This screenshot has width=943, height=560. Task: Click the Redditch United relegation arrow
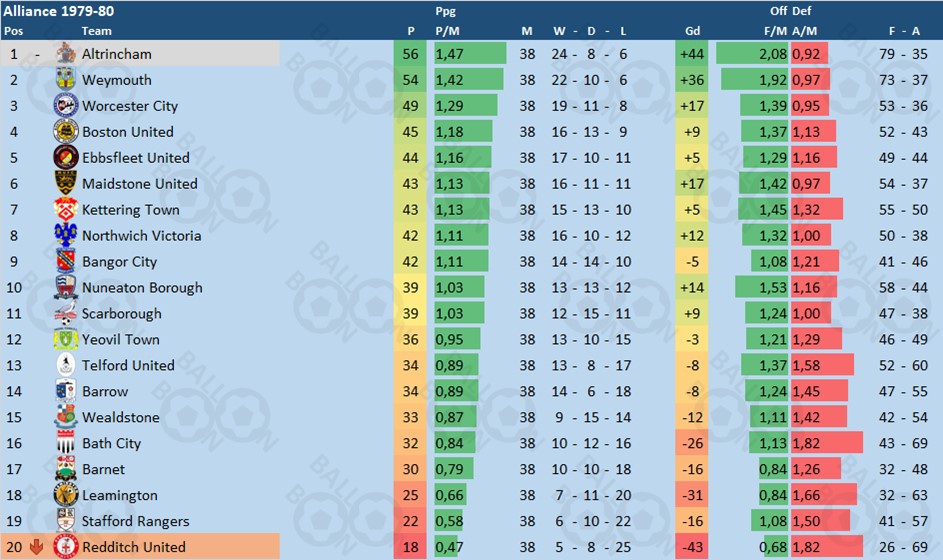pyautogui.click(x=36, y=547)
